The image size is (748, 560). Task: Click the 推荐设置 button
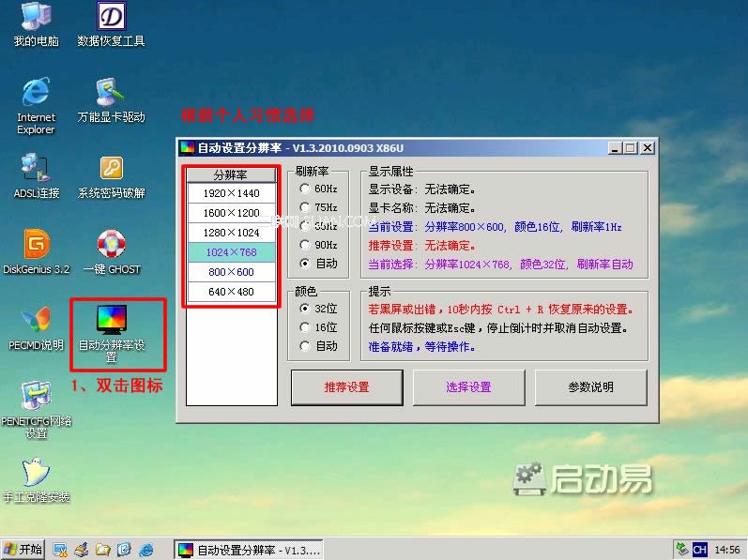coord(347,387)
